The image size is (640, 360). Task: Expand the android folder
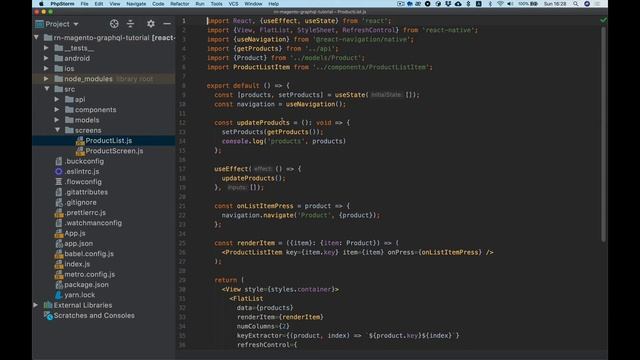click(46, 58)
